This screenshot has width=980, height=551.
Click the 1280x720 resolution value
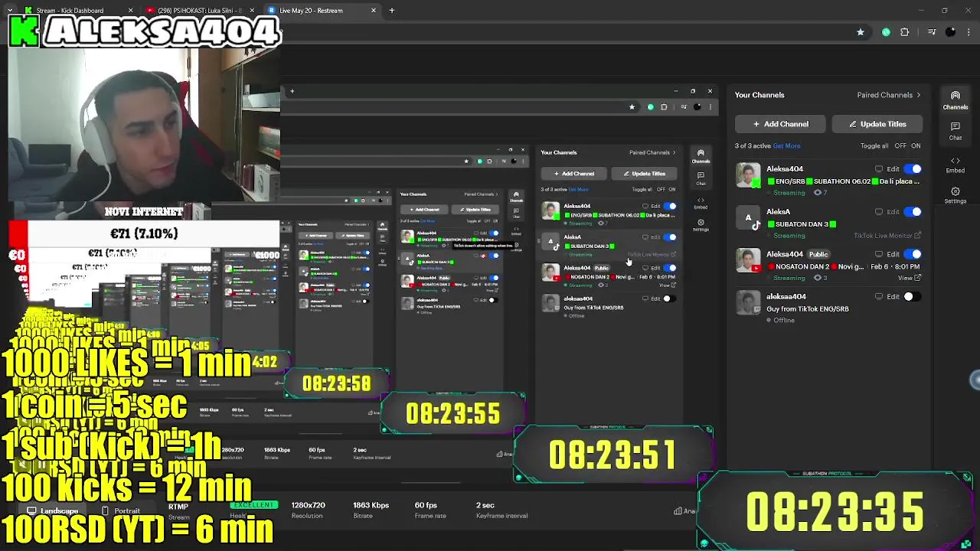(308, 505)
